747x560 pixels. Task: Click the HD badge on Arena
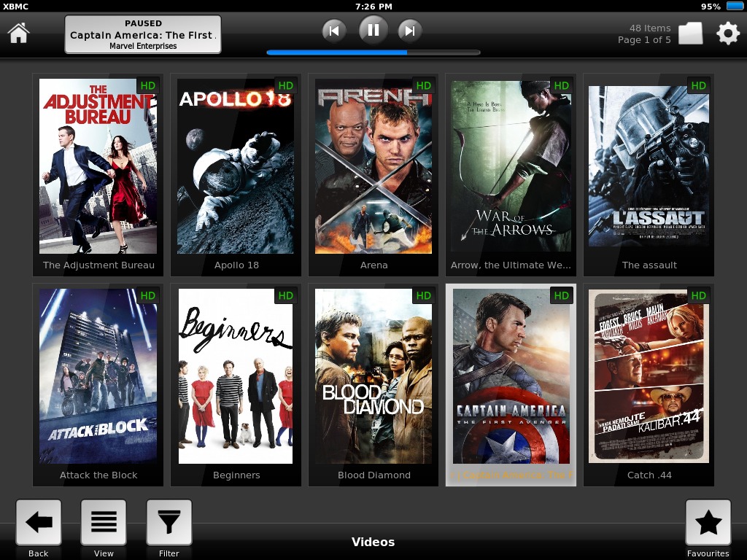[424, 86]
